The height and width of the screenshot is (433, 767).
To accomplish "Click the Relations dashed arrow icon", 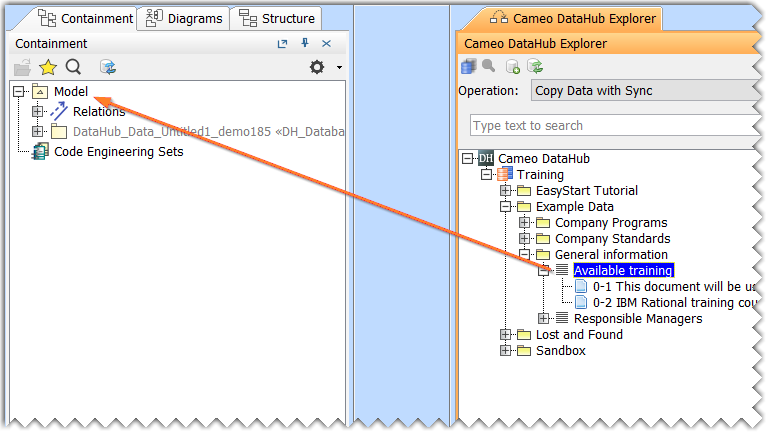I will [x=59, y=112].
